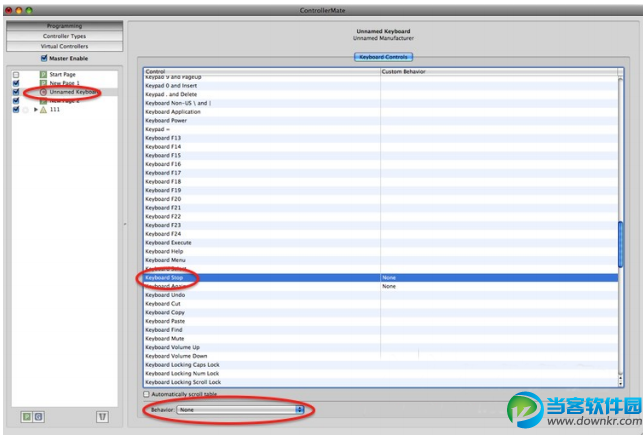The width and height of the screenshot is (643, 435).
Task: Enable the Start Page checkbox
Action: (x=16, y=75)
